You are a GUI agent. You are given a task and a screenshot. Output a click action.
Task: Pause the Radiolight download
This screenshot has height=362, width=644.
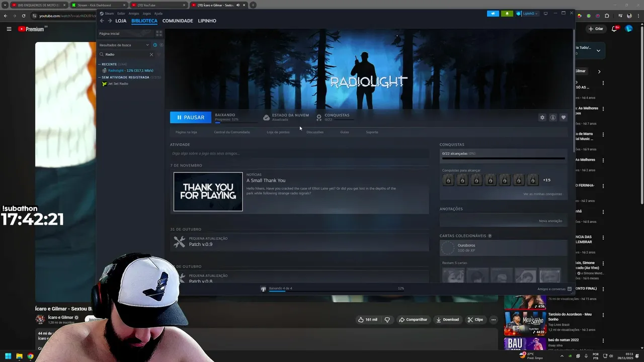tap(190, 117)
